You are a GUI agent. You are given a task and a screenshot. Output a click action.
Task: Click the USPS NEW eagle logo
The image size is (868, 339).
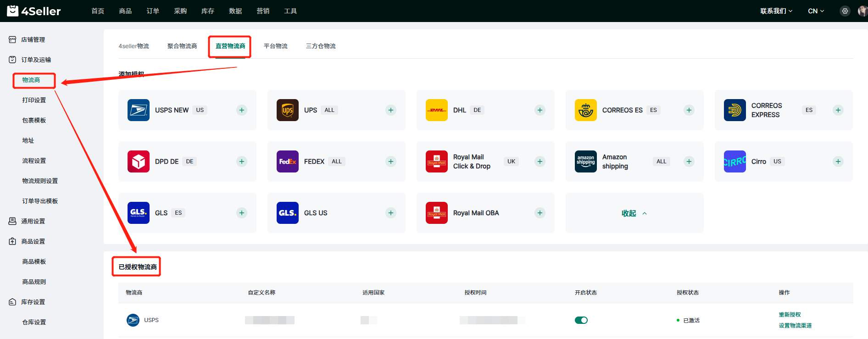[x=139, y=110]
